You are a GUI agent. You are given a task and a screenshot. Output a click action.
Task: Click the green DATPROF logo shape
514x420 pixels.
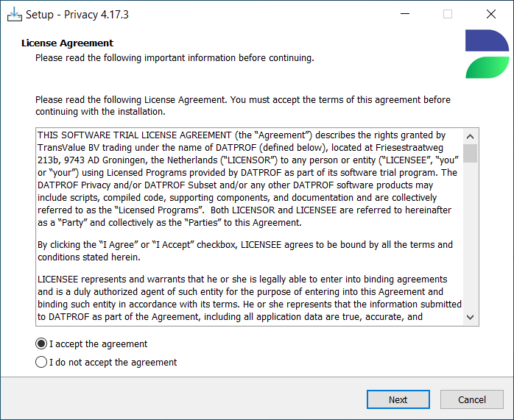(x=487, y=68)
